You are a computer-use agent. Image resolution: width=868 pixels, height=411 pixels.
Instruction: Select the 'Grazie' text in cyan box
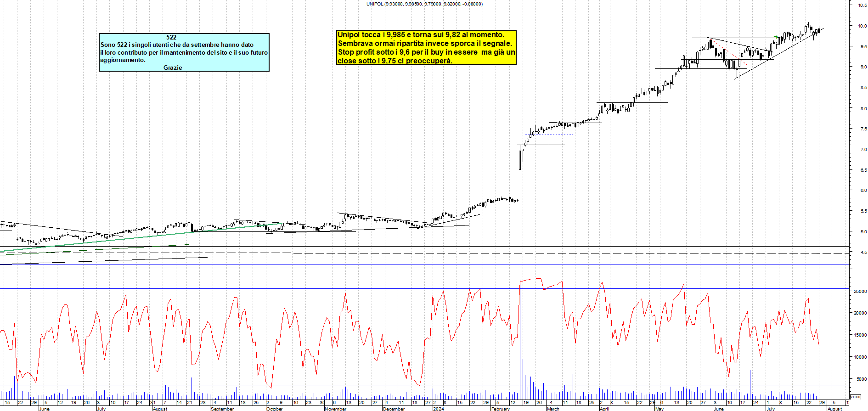pos(173,68)
